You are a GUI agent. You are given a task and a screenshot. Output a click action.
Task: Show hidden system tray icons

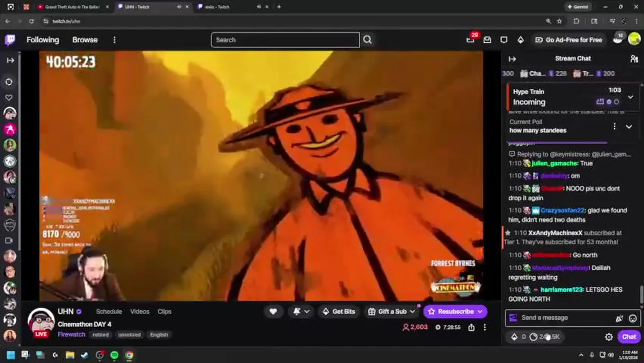tap(581, 355)
